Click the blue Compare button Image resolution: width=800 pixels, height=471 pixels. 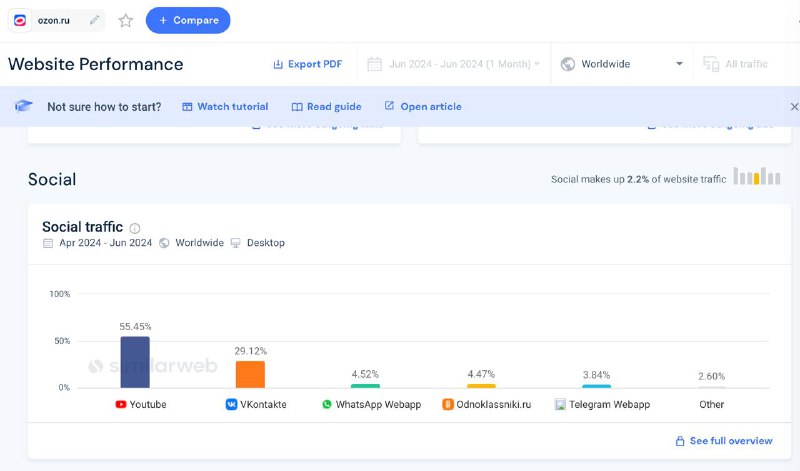[x=188, y=20]
